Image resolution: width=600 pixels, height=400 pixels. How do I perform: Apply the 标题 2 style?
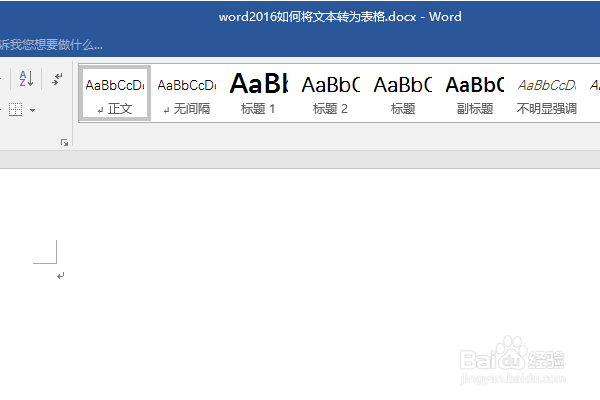331,93
